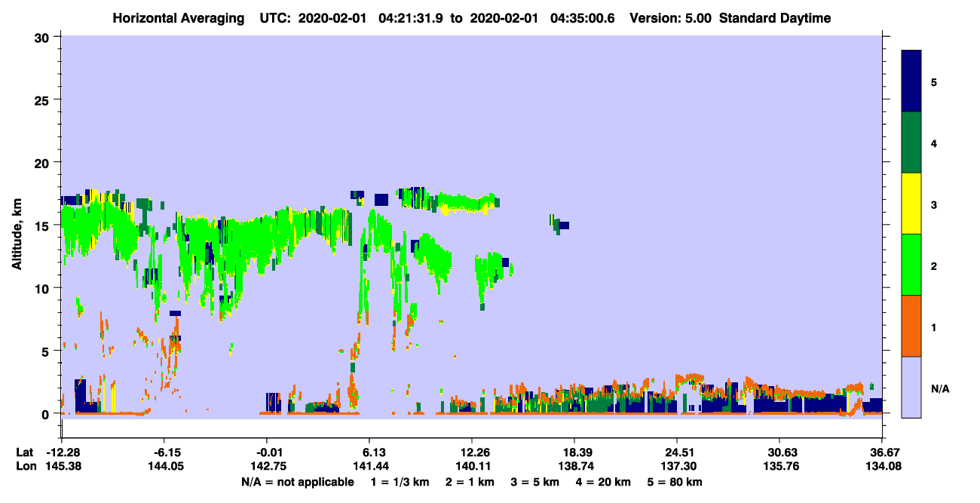Screen dimensions: 980x503
Task: Click the longitude value 135.76
Action: 779,466
